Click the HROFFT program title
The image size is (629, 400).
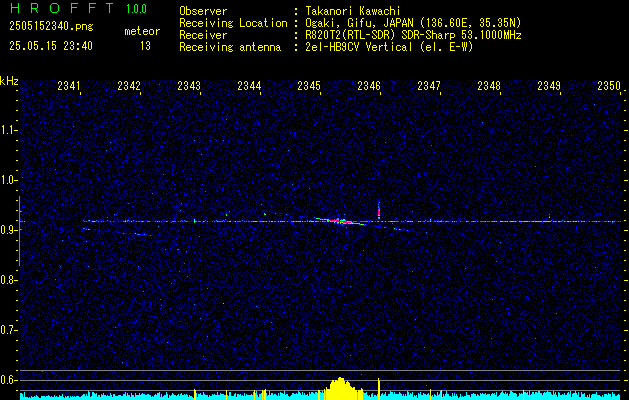(62, 8)
